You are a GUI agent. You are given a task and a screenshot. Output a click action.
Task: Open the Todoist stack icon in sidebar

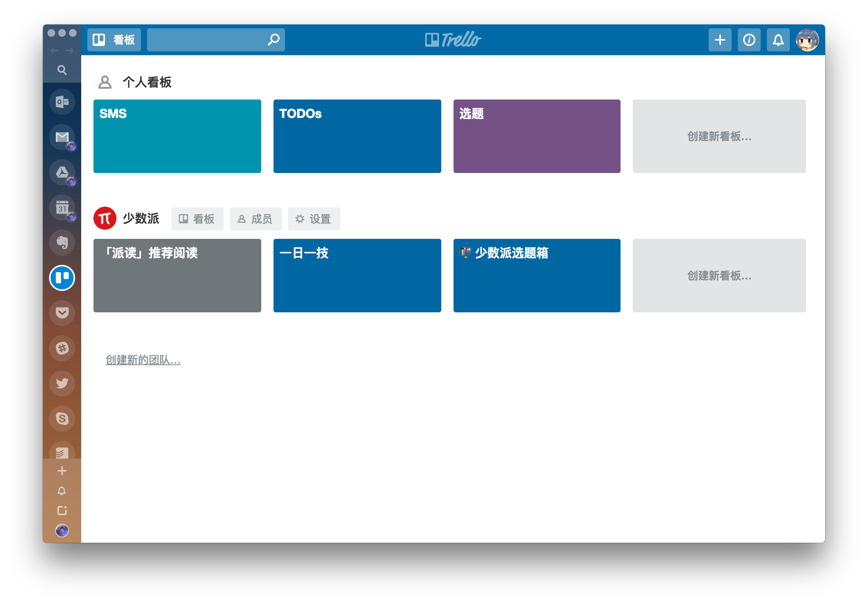coord(62,451)
